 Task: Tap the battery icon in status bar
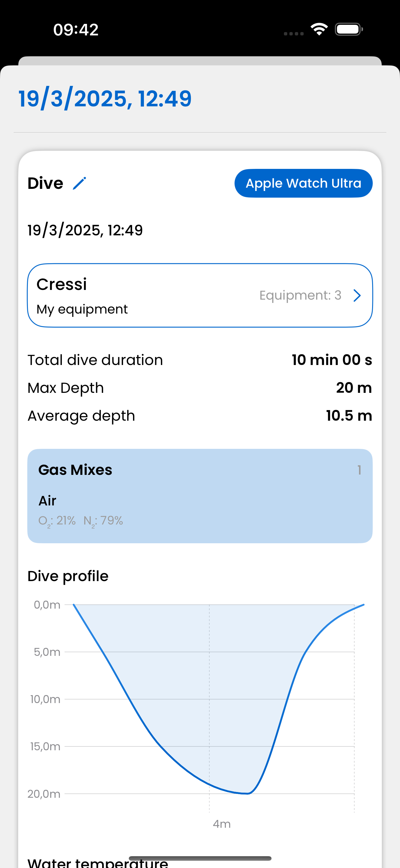(x=348, y=29)
